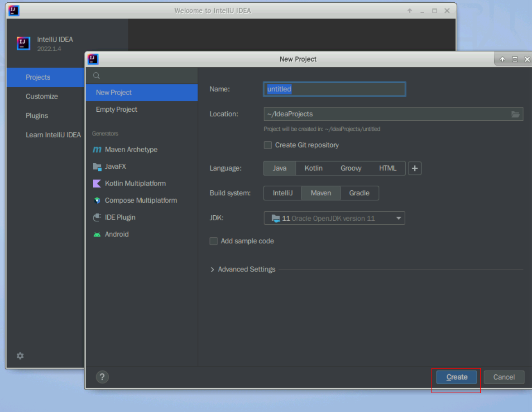
Task: Open settings gear in Welcome window
Action: click(20, 356)
